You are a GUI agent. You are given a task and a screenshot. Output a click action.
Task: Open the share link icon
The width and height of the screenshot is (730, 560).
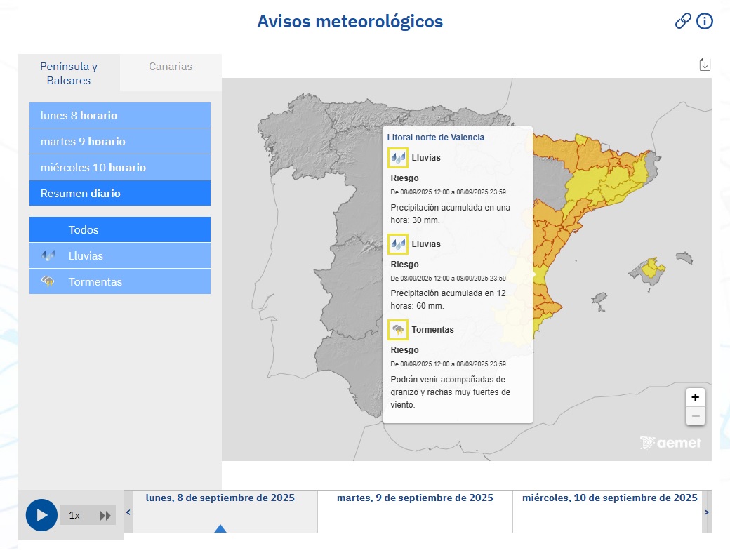(x=682, y=21)
